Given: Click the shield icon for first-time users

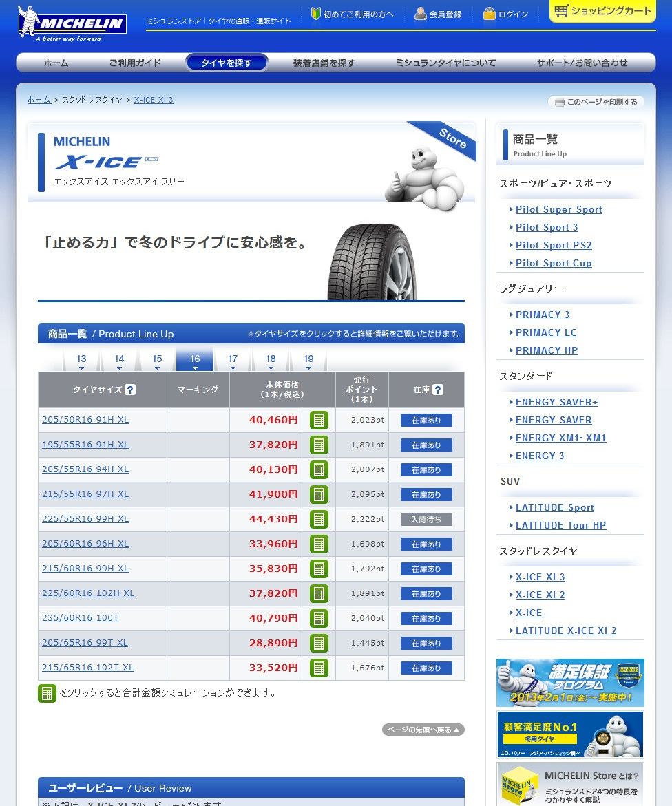Looking at the screenshot, I should 315,13.
